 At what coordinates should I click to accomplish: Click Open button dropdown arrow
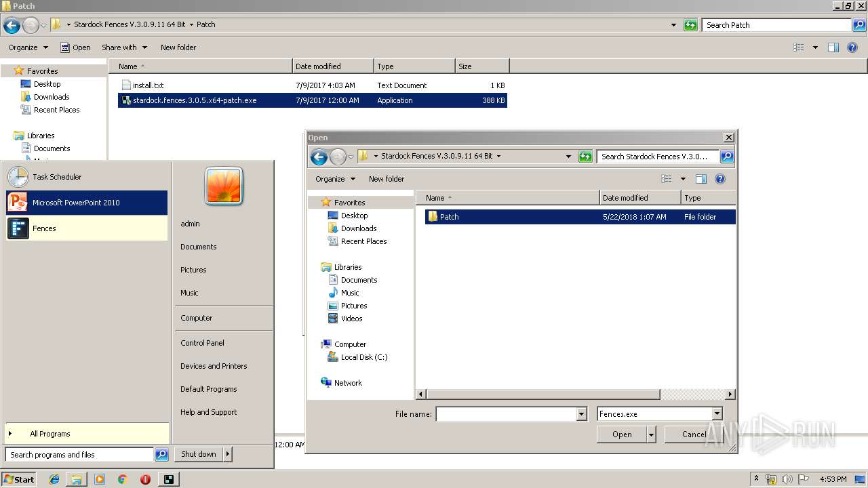652,434
